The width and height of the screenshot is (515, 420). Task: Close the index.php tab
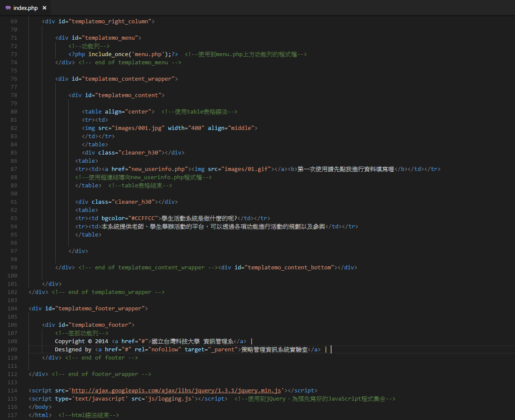[44, 8]
